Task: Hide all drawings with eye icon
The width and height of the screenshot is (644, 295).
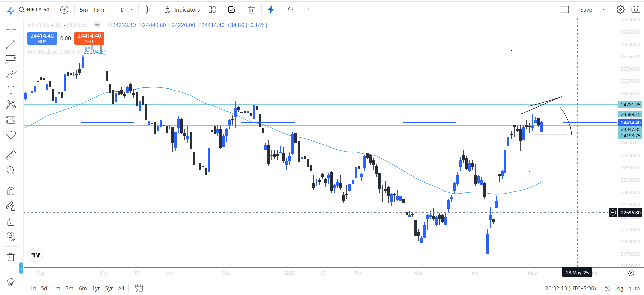Action: 11,236
